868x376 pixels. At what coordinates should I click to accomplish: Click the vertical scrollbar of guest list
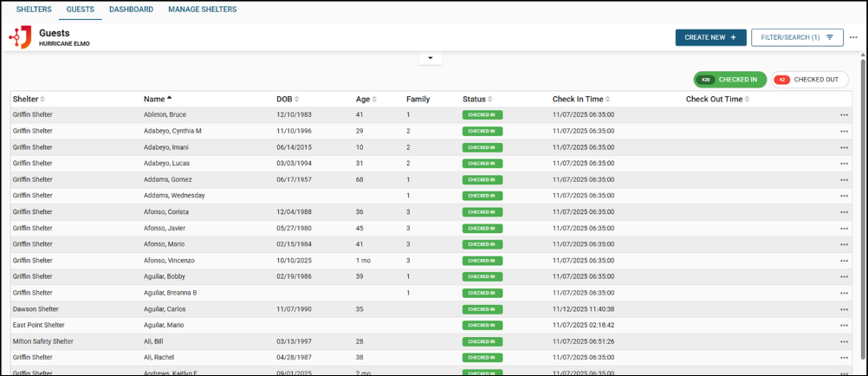click(862, 173)
